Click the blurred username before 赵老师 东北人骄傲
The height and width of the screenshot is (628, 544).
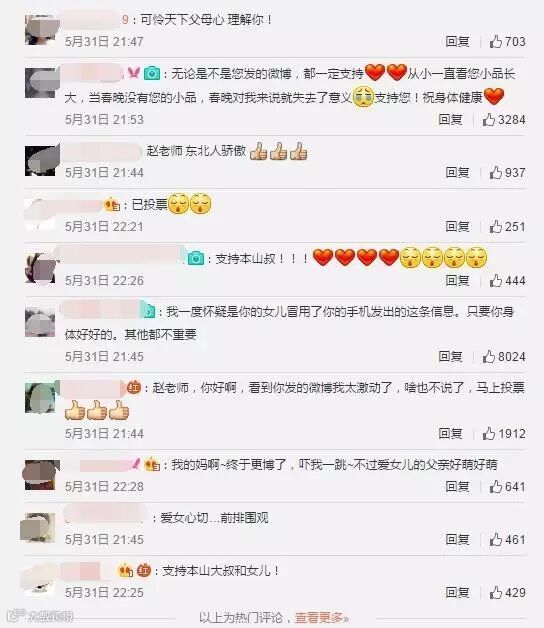tap(102, 151)
